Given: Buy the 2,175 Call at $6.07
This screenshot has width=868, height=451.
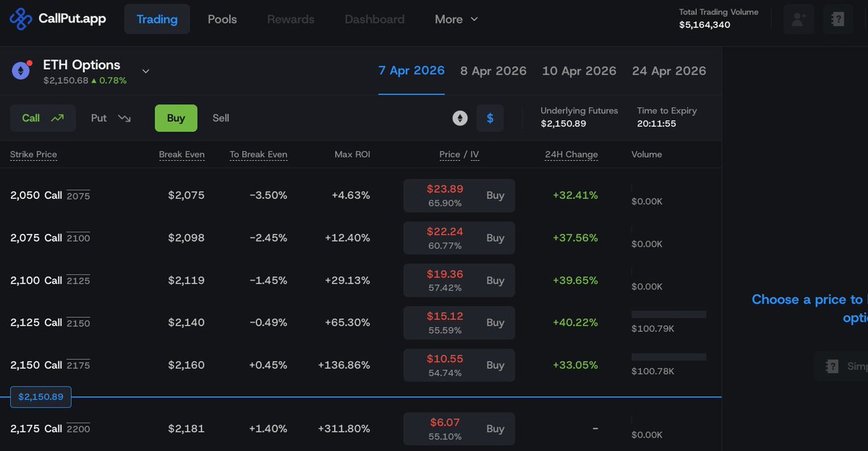Looking at the screenshot, I should tap(459, 429).
